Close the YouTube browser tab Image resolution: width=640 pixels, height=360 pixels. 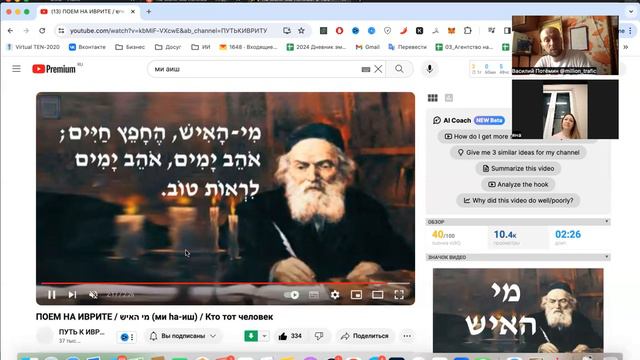click(133, 12)
